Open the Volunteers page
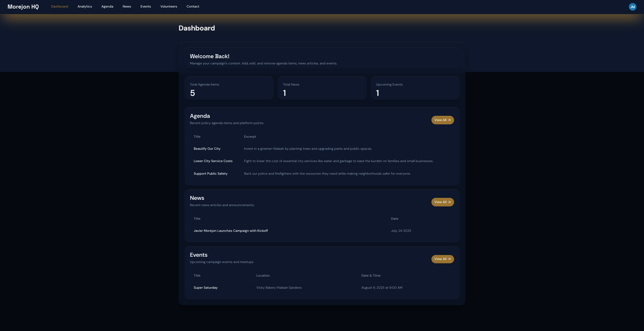644x331 pixels. 169,7
